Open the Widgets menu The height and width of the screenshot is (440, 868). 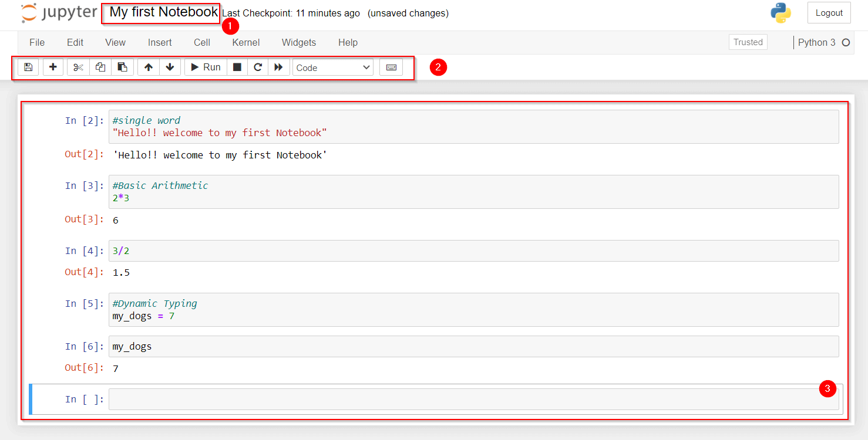[298, 42]
